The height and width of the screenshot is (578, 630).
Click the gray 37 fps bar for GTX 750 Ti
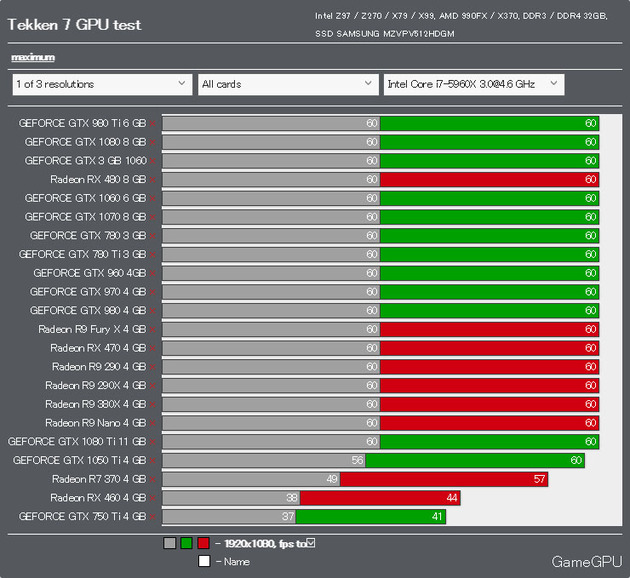point(229,517)
